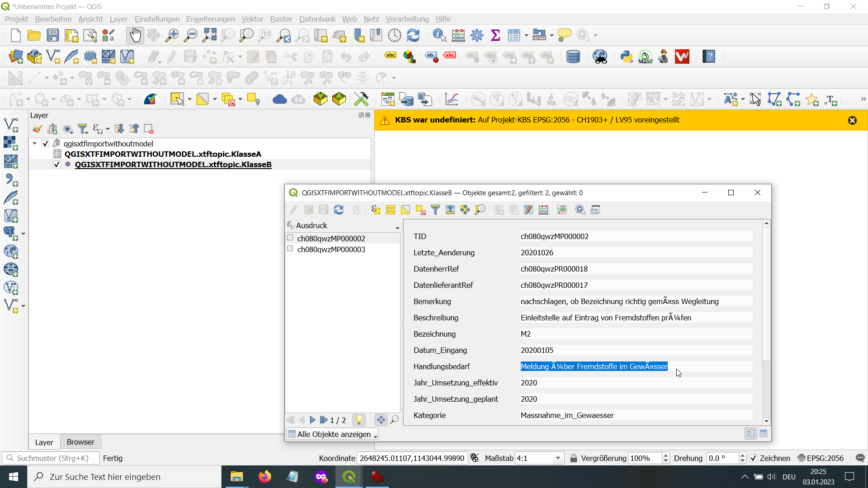The width and height of the screenshot is (868, 488).
Task: Dismiss the KBS warning message bar
Action: pyautogui.click(x=852, y=120)
